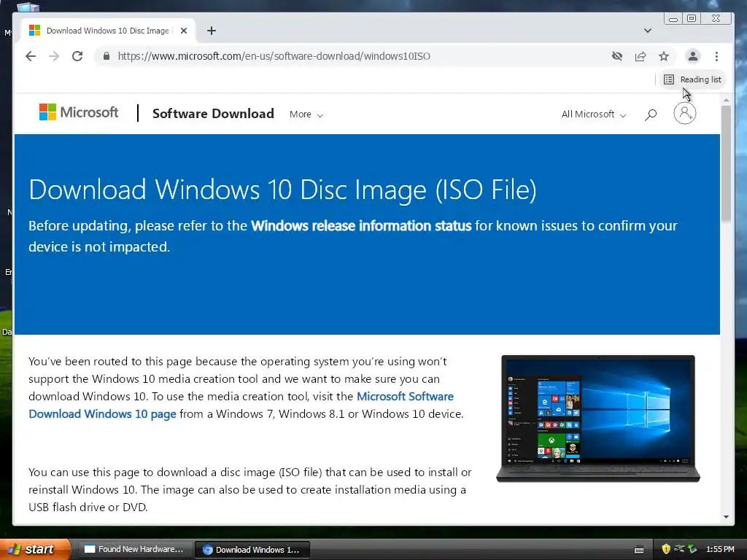
Task: Select the Download Windows 10 Disc Image tab
Action: 108,31
